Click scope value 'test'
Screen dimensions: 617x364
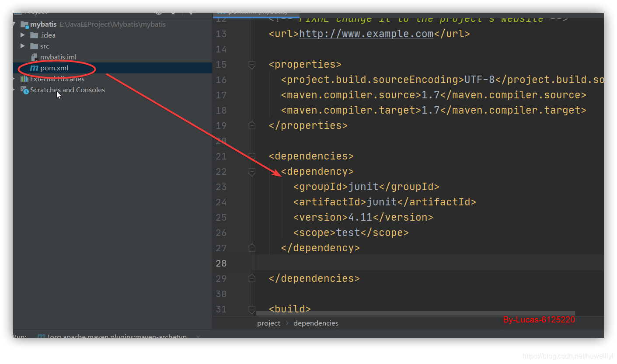[348, 232]
